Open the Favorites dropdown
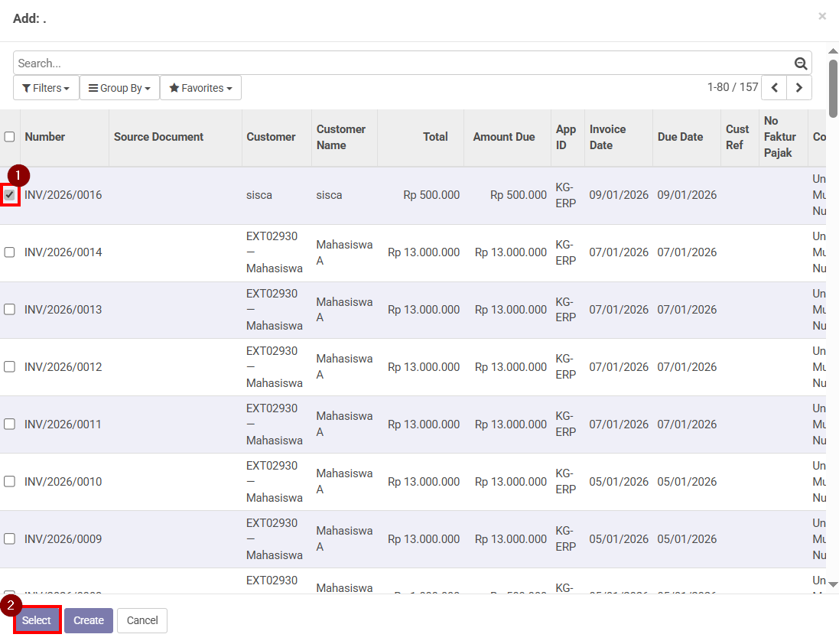The height and width of the screenshot is (644, 839). (200, 88)
